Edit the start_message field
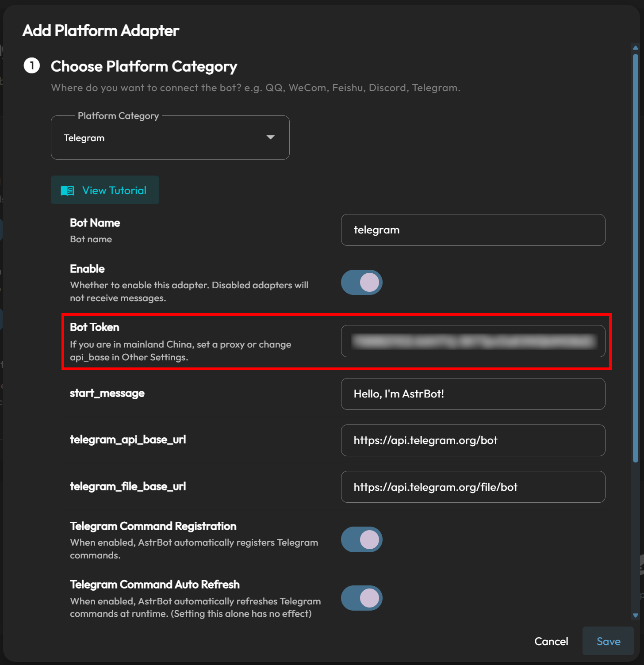Viewport: 644px width, 665px height. click(x=473, y=394)
